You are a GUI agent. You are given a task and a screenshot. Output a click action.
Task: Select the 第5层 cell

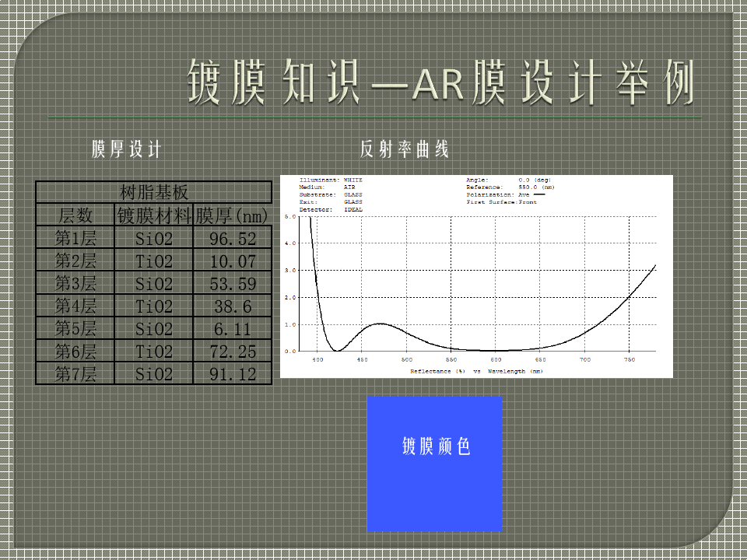75,328
